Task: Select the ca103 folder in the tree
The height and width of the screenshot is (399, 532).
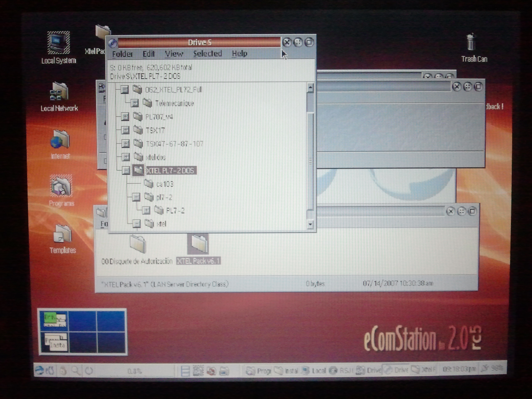Action: coord(165,184)
